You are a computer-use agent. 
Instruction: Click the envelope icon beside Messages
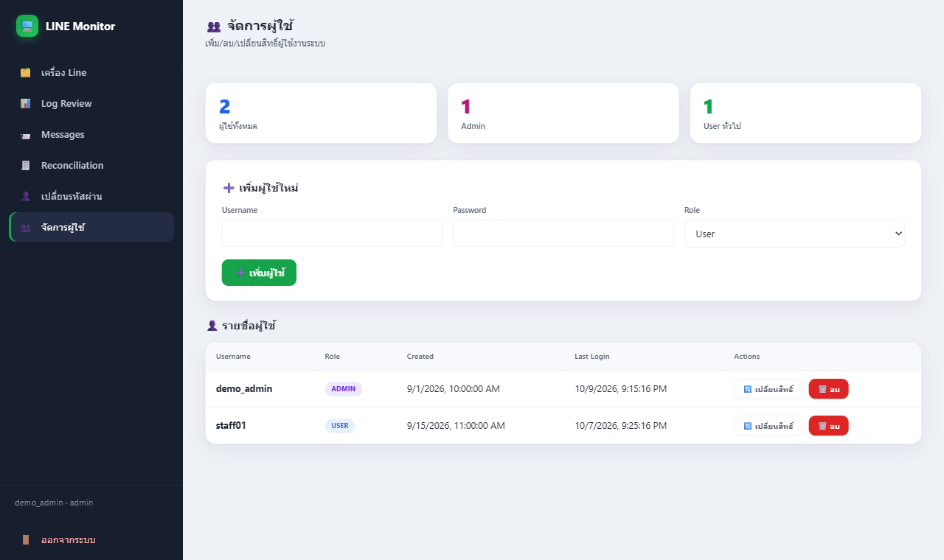coord(26,135)
